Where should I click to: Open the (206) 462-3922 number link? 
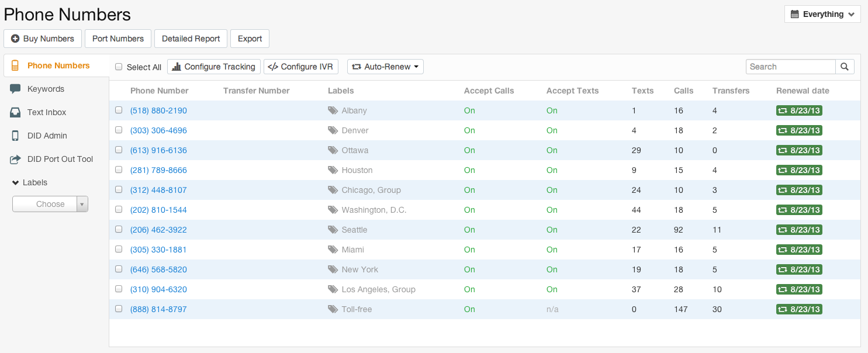(x=158, y=230)
